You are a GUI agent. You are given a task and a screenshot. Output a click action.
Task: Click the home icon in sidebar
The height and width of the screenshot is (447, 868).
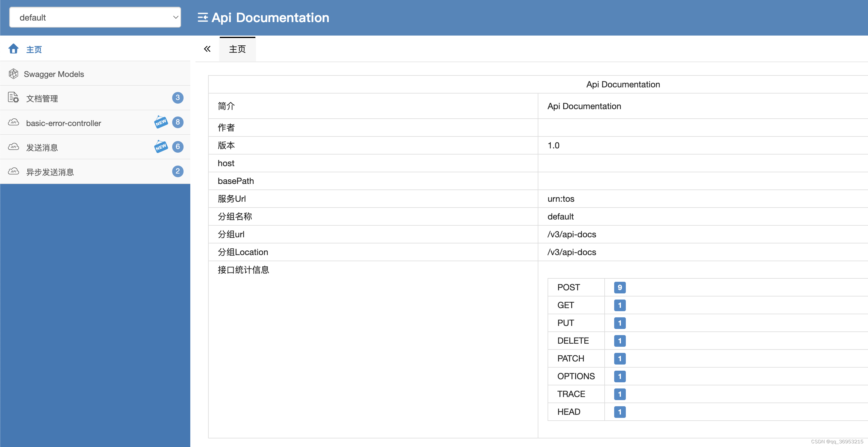tap(14, 49)
